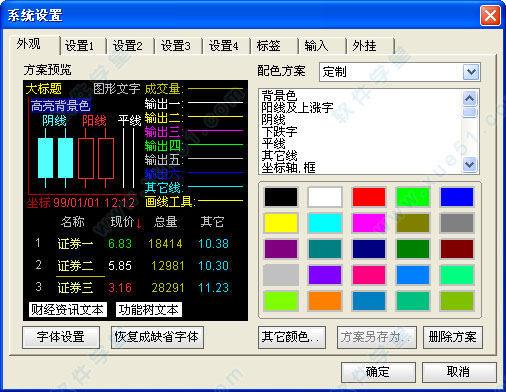The width and height of the screenshot is (506, 392).
Task: Select 背景色 in the item list
Action: click(x=279, y=95)
